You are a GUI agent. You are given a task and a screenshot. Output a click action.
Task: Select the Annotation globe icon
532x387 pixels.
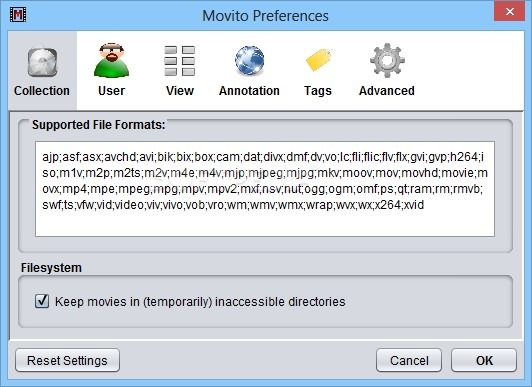tap(249, 60)
